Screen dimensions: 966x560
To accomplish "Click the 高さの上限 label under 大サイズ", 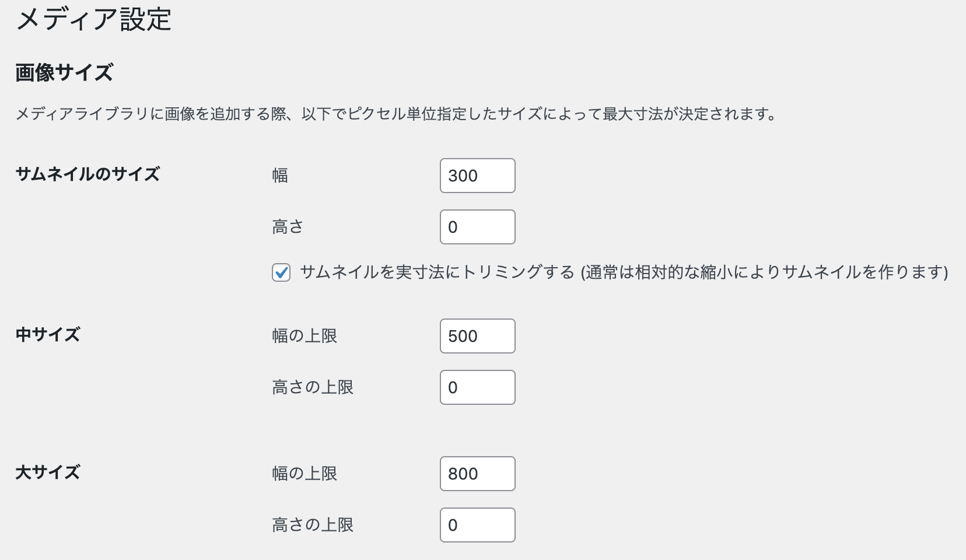I will pos(313,525).
